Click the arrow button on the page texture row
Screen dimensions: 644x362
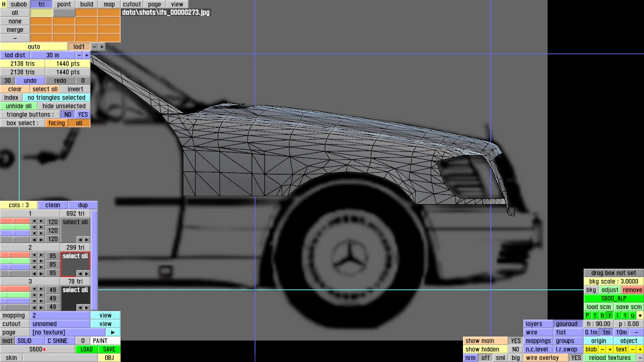click(x=113, y=332)
